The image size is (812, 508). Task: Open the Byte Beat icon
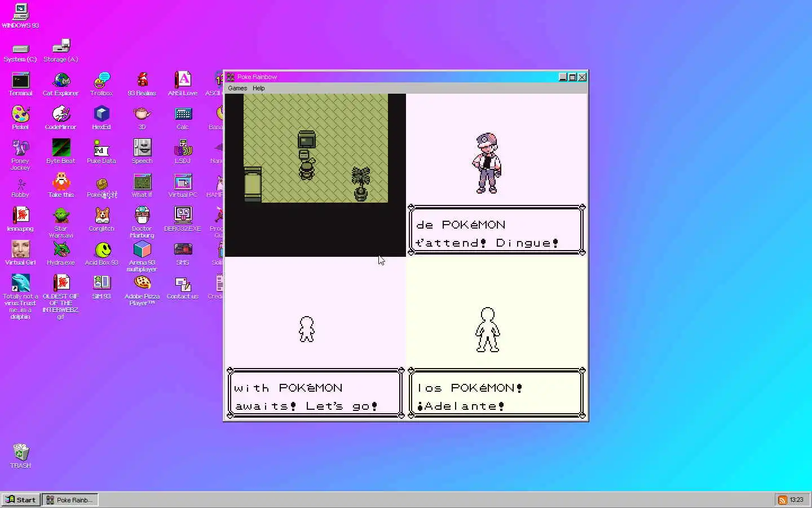coord(61,152)
